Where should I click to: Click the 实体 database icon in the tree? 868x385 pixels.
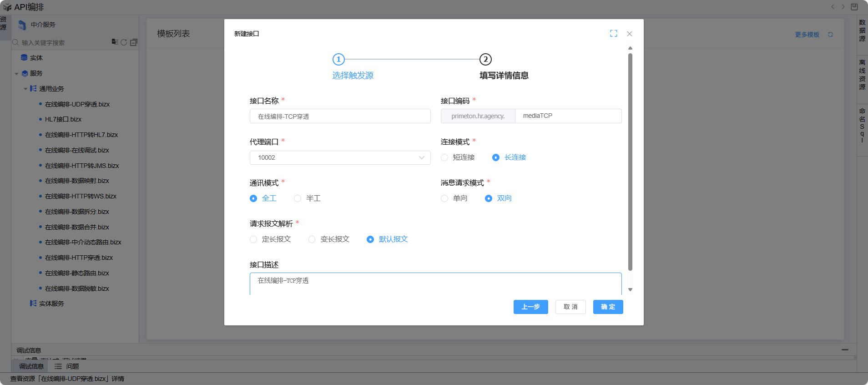24,58
